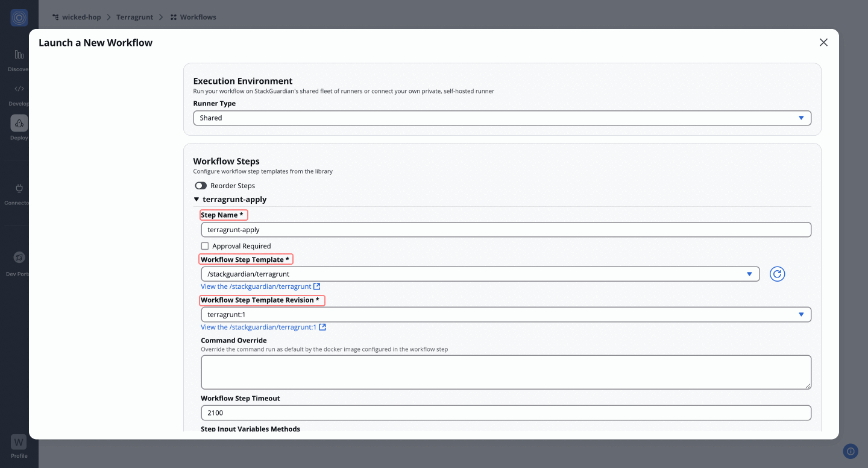Viewport: 868px width, 468px height.
Task: Check the Approval Required checkbox
Action: tap(205, 246)
